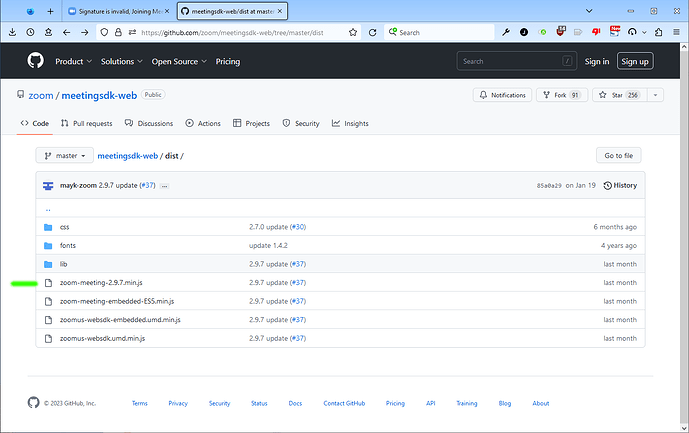
Task: Reload the page with the refresh icon
Action: pyautogui.click(x=373, y=32)
